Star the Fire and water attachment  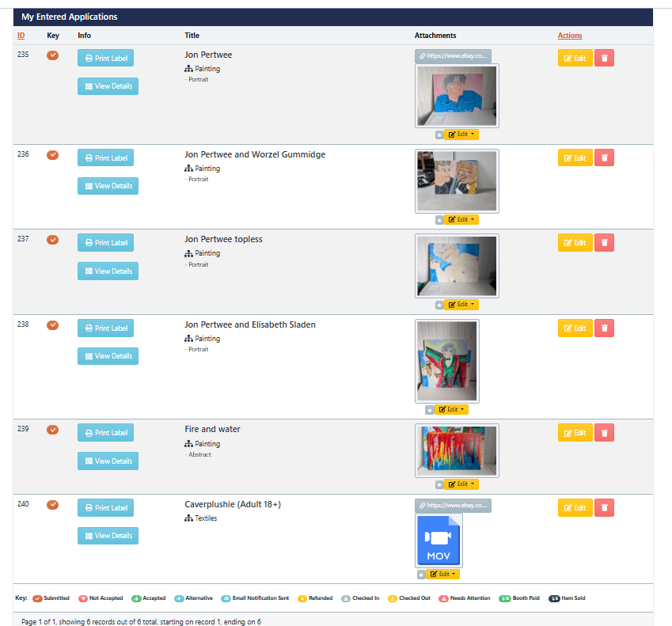coord(439,484)
